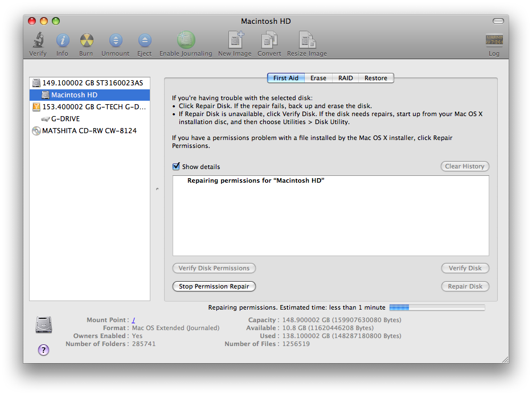Click the Unmount toolbar icon
This screenshot has height=395, width=532.
pyautogui.click(x=116, y=40)
